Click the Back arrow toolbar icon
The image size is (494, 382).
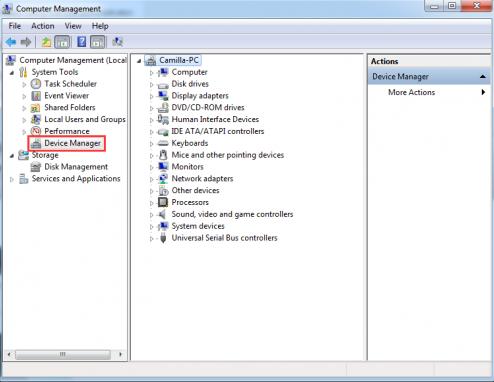(x=11, y=42)
